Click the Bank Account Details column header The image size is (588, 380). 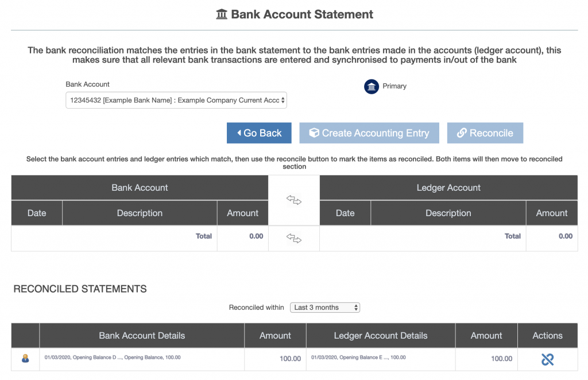point(142,335)
